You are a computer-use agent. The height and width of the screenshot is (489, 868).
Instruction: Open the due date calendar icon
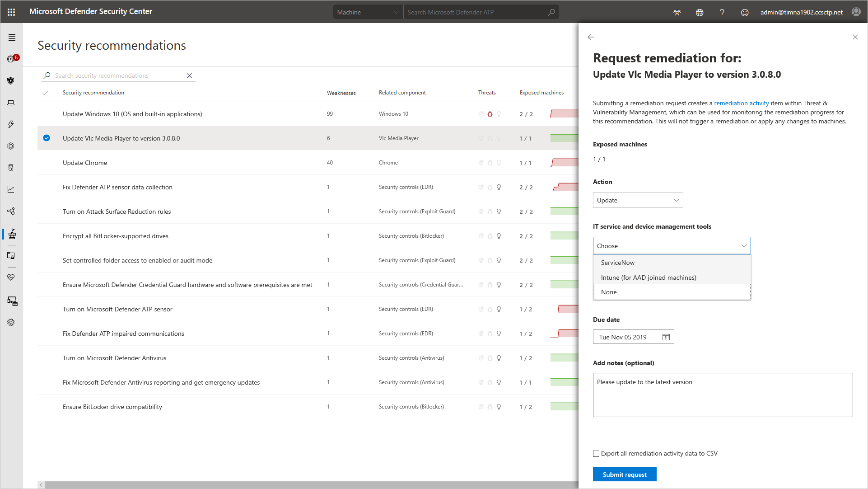coord(666,337)
